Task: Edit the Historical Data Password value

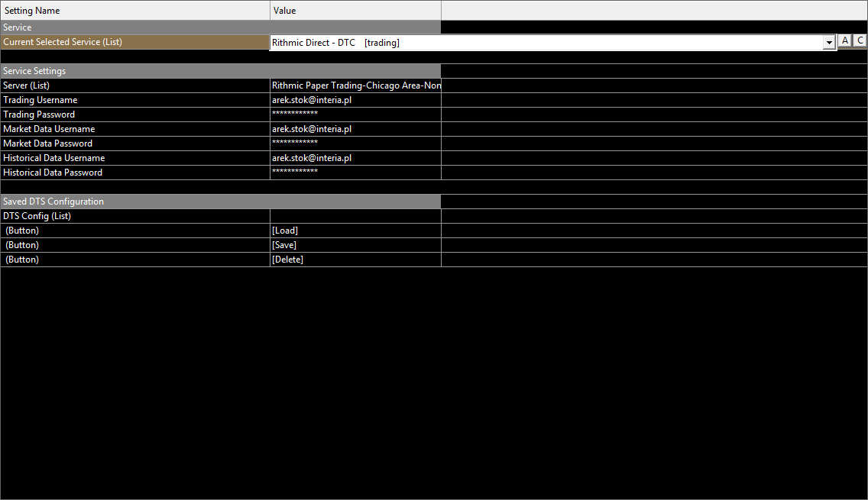Action: (355, 173)
